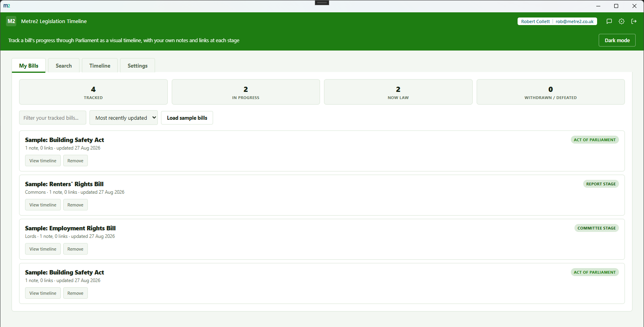Maximize the application window
The image size is (644, 327).
[x=616, y=6]
